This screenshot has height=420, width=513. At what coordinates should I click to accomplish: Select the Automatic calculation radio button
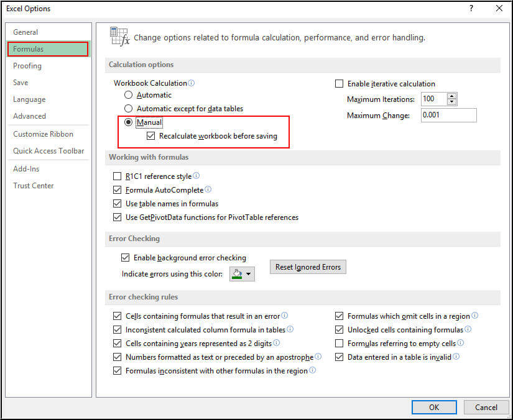129,95
